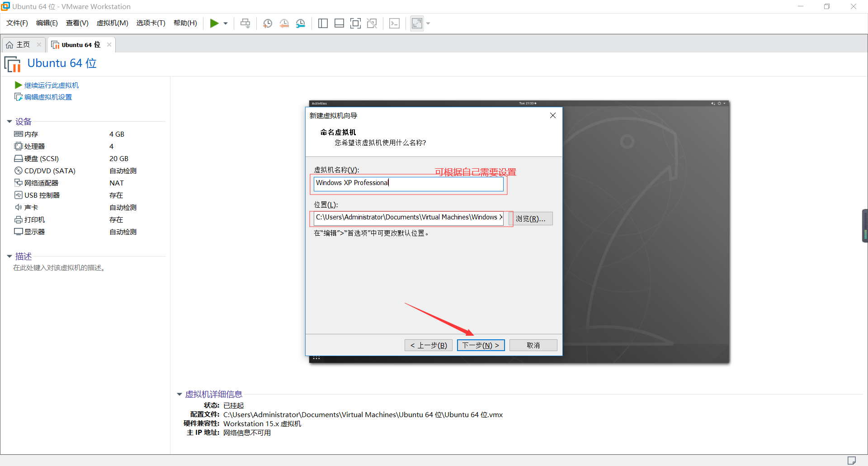Screen dimensions: 868x466
Task: Click the Ubuntu 64 位.vmx config path
Action: (363, 414)
